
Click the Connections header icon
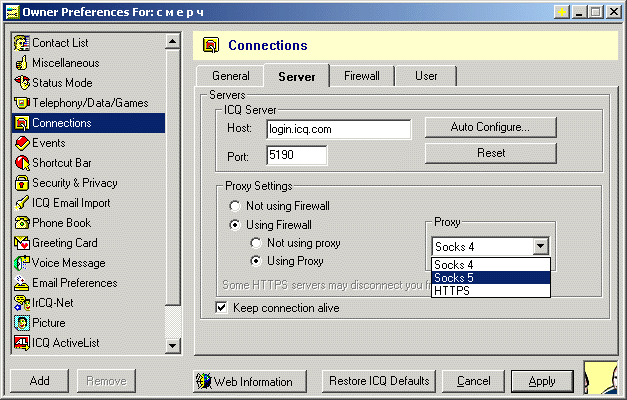[211, 45]
